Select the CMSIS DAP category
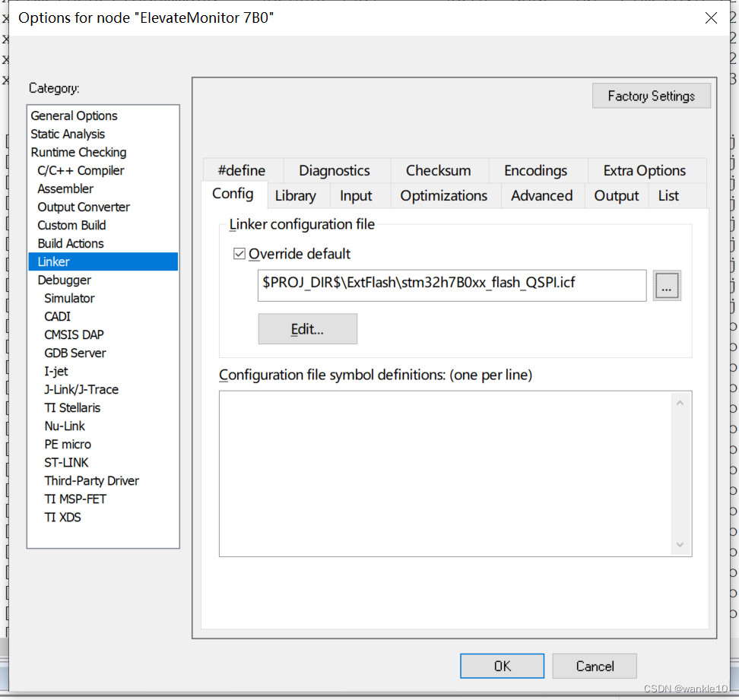This screenshot has width=739, height=700. point(74,334)
